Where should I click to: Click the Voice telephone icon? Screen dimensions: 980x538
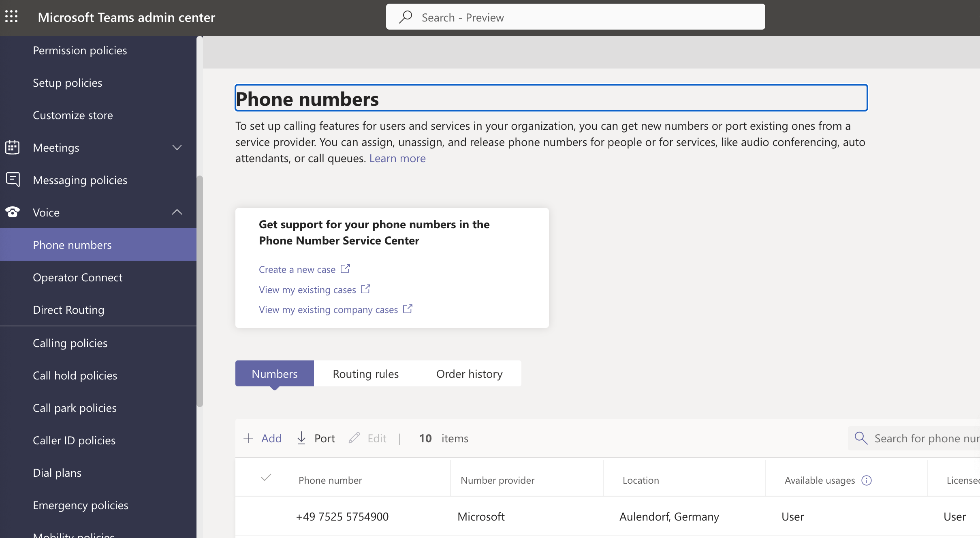pyautogui.click(x=13, y=212)
